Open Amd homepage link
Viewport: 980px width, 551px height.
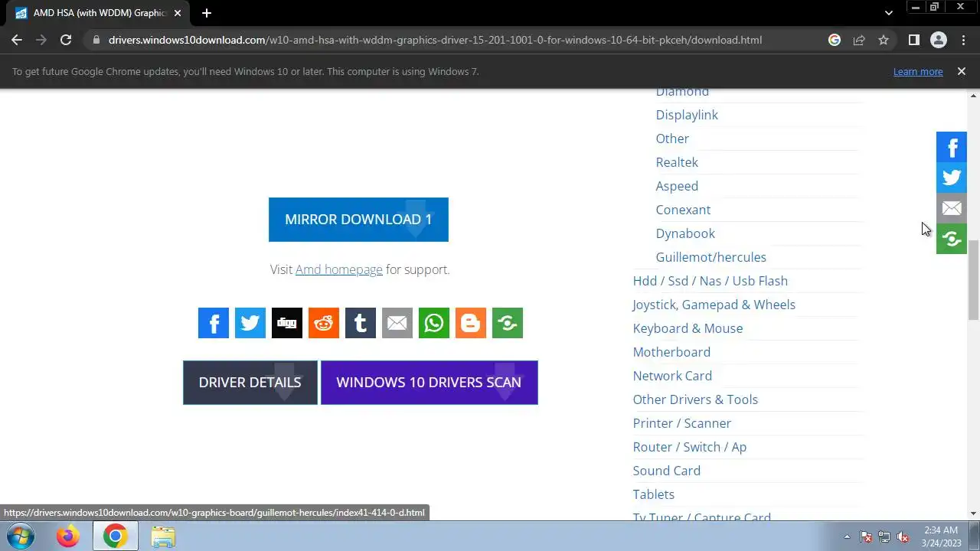pyautogui.click(x=339, y=269)
